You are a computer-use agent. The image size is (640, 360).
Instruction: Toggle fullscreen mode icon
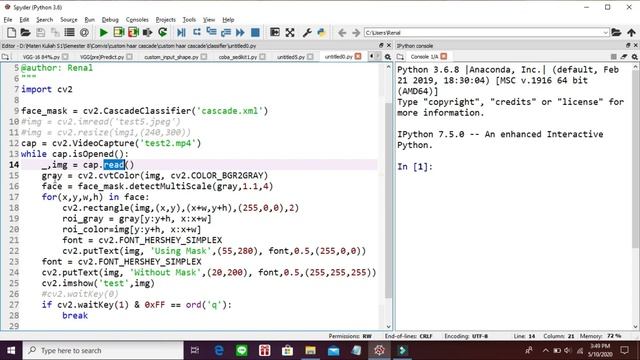(290, 32)
